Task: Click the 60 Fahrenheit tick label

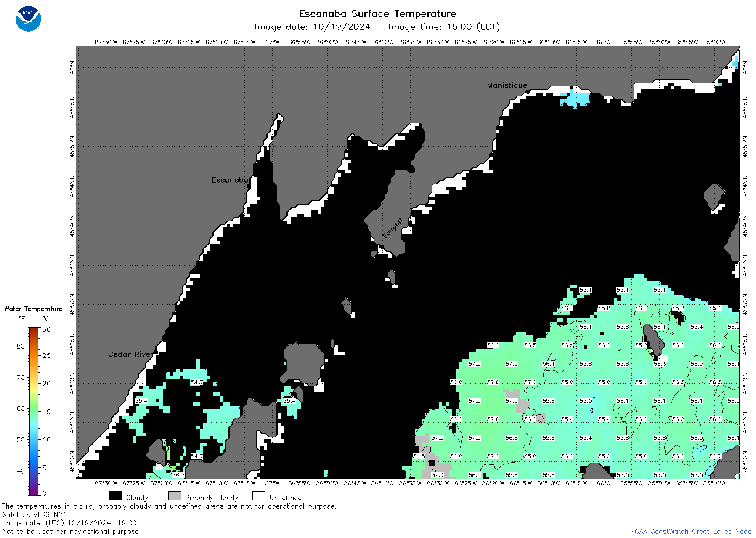Action: [x=21, y=408]
